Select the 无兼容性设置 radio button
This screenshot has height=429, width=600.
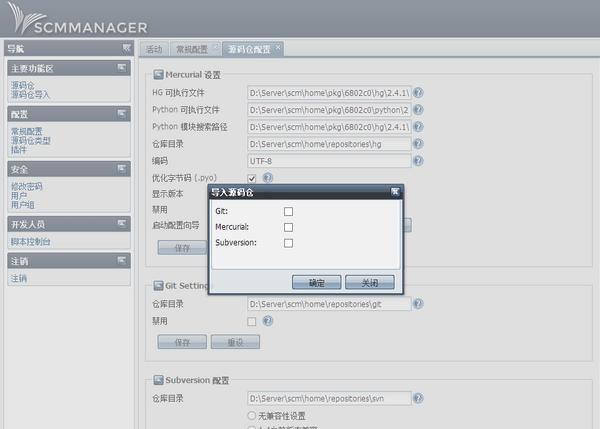[x=250, y=415]
